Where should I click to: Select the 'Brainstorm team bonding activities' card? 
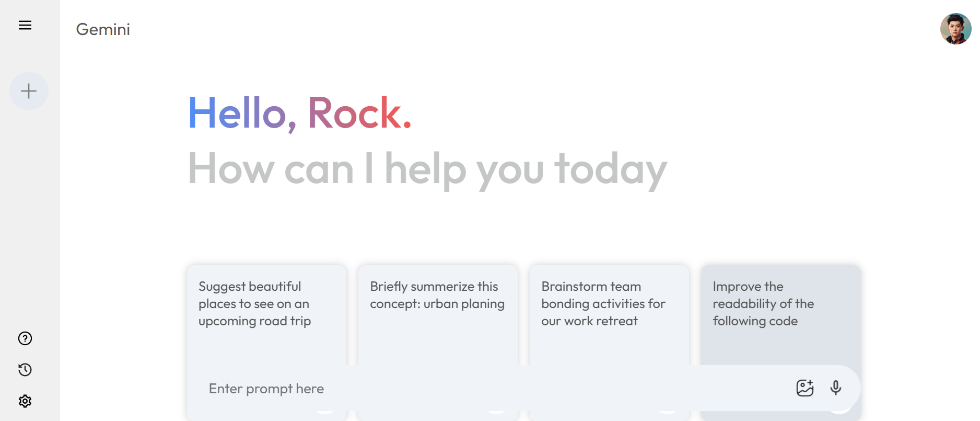pos(609,315)
